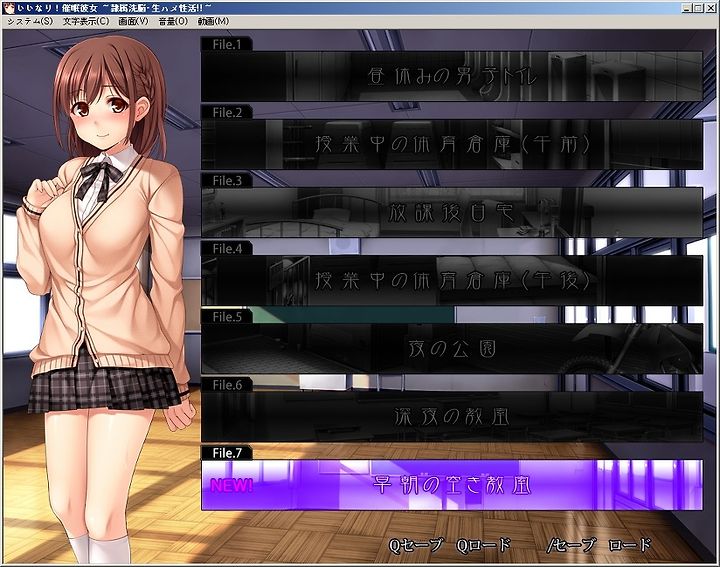Select File.2 授業中の体育倉庫(午前) entry
The image size is (720, 567).
tap(452, 144)
